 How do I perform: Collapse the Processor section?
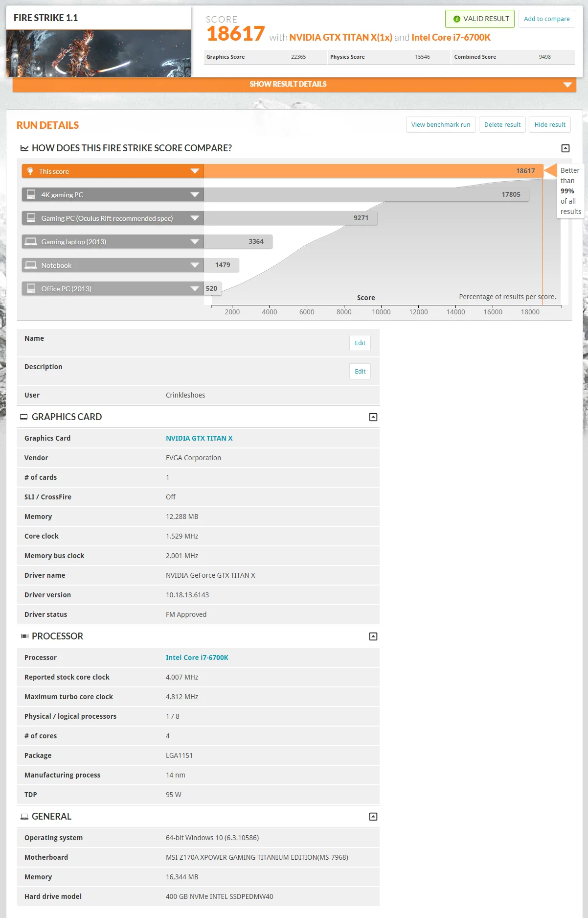tap(373, 636)
